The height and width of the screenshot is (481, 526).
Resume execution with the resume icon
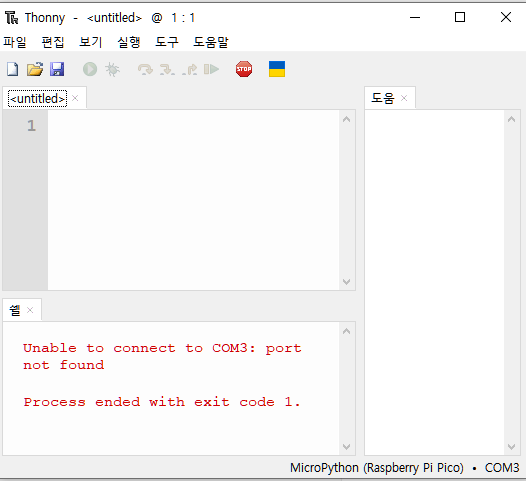[x=211, y=69]
